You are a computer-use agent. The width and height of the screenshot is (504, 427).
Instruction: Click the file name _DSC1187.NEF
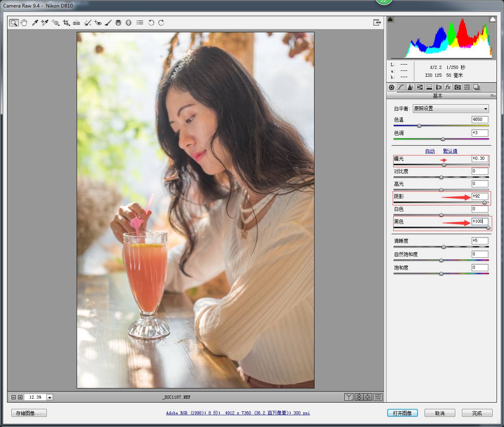(x=177, y=397)
